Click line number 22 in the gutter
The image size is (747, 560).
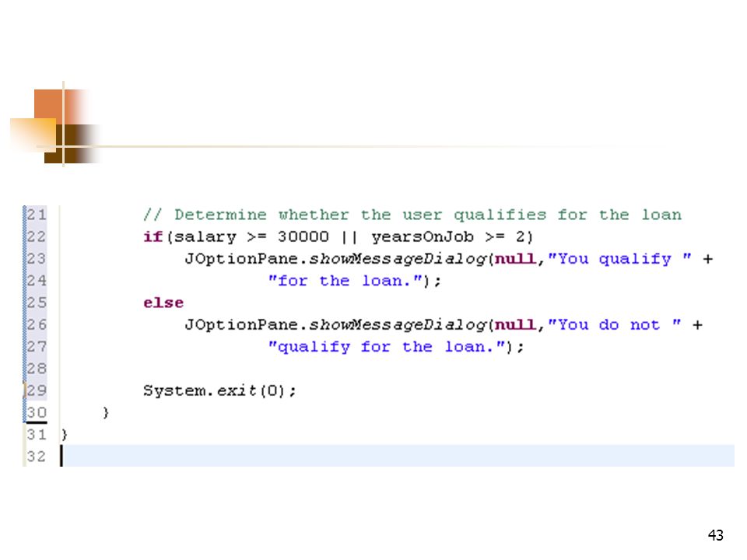pos(37,236)
